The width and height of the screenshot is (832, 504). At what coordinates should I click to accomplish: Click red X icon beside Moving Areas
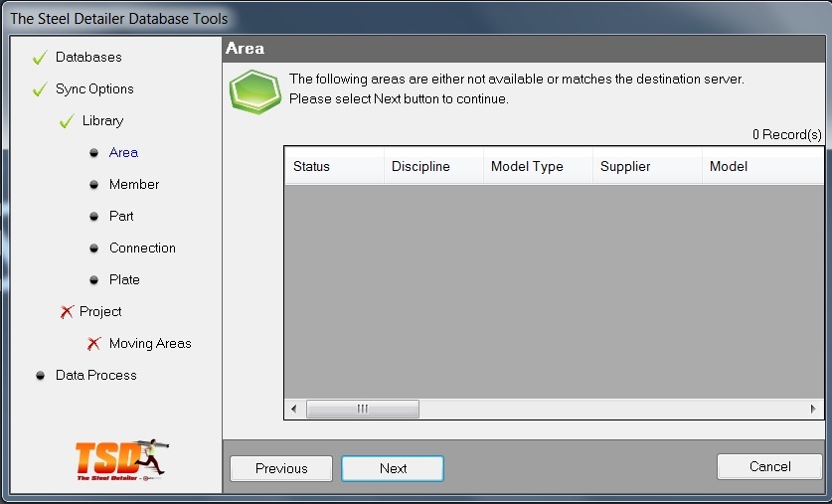93,343
